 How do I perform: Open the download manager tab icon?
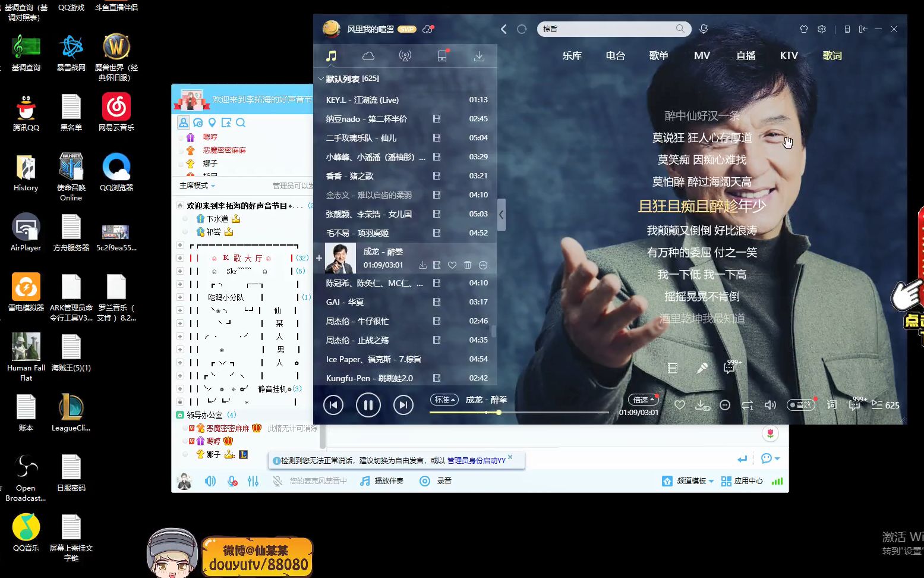pos(479,56)
